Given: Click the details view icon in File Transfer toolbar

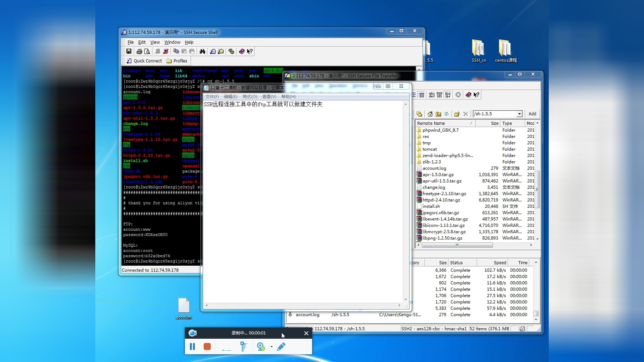Looking at the screenshot, I should coord(422,95).
